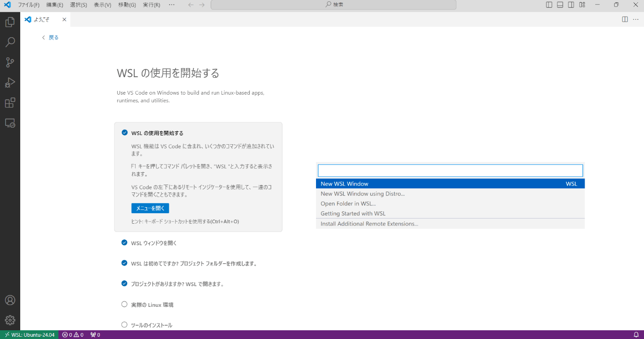Image resolution: width=644 pixels, height=339 pixels.
Task: Toggle the WSL ウィンドウを開く step checkmark
Action: click(x=124, y=243)
